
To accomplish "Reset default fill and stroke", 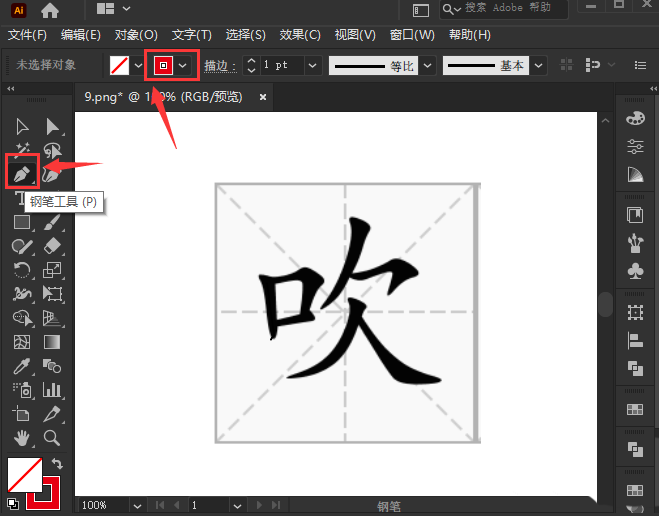I will [x=13, y=503].
